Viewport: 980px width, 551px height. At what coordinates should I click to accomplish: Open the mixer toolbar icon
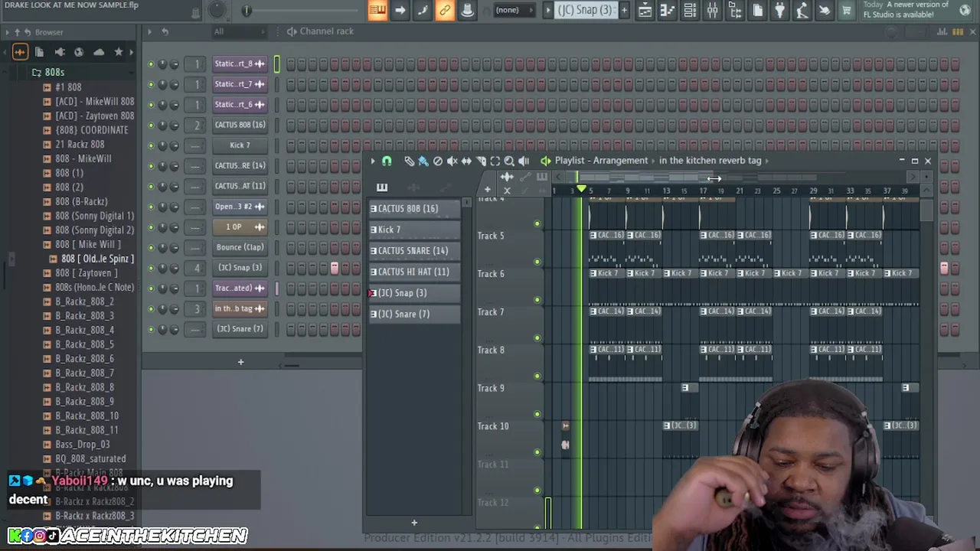(x=712, y=10)
